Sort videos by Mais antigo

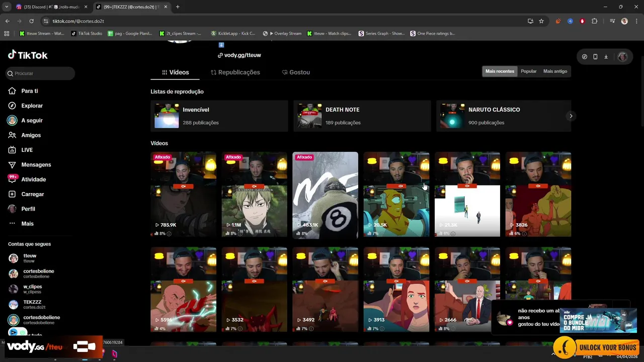[555, 71]
